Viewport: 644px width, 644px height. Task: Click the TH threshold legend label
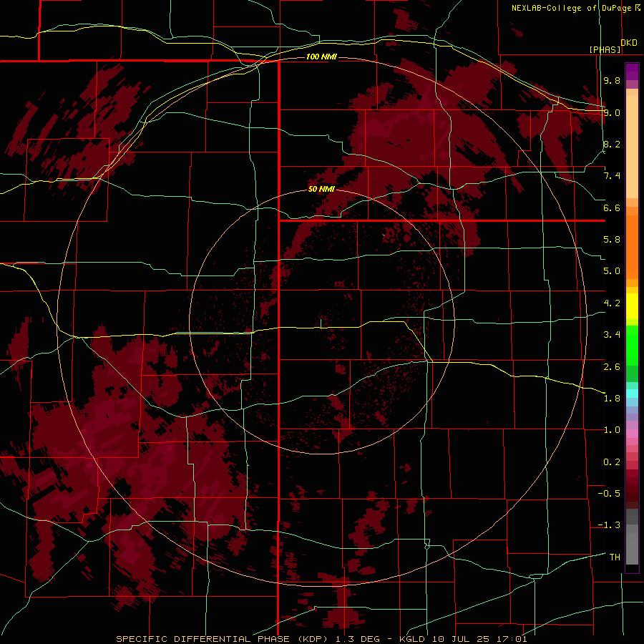(x=615, y=557)
